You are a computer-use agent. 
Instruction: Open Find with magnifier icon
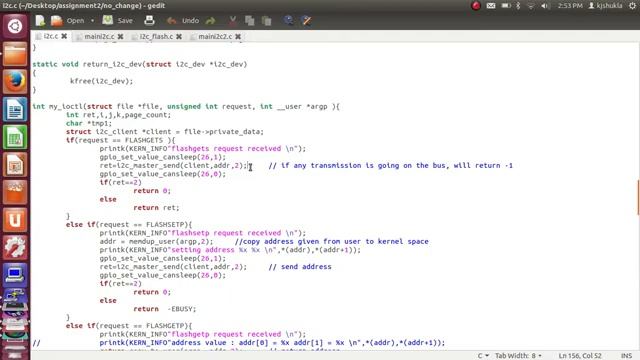click(288, 20)
